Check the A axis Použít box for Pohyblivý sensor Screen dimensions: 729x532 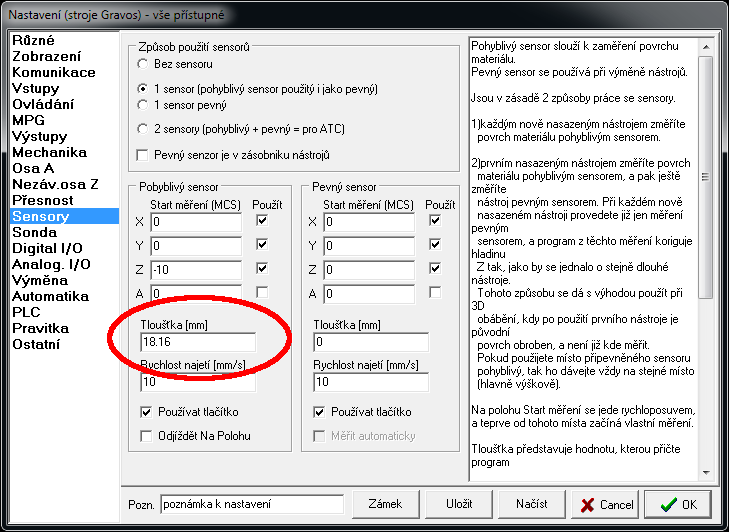[262, 293]
